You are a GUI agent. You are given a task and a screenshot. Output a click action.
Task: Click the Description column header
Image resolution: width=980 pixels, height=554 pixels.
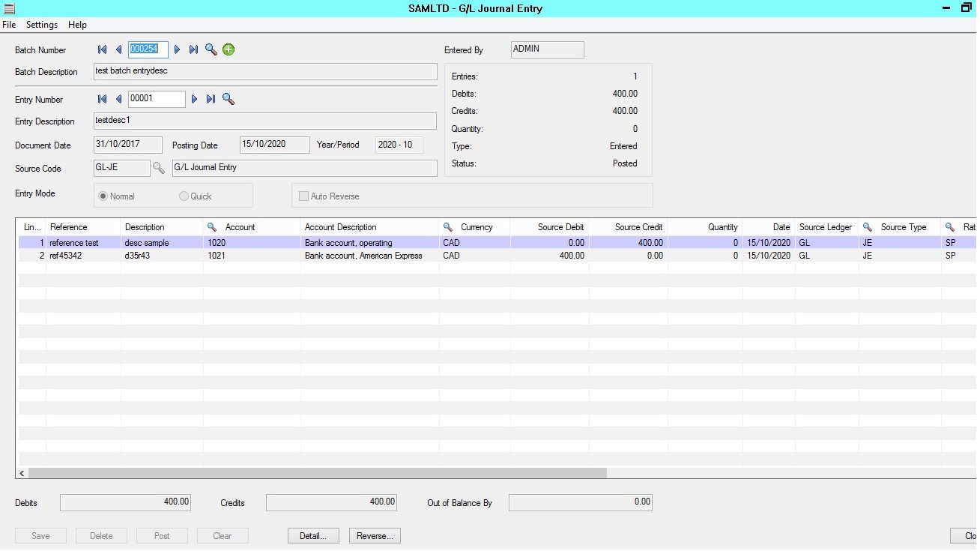point(162,227)
